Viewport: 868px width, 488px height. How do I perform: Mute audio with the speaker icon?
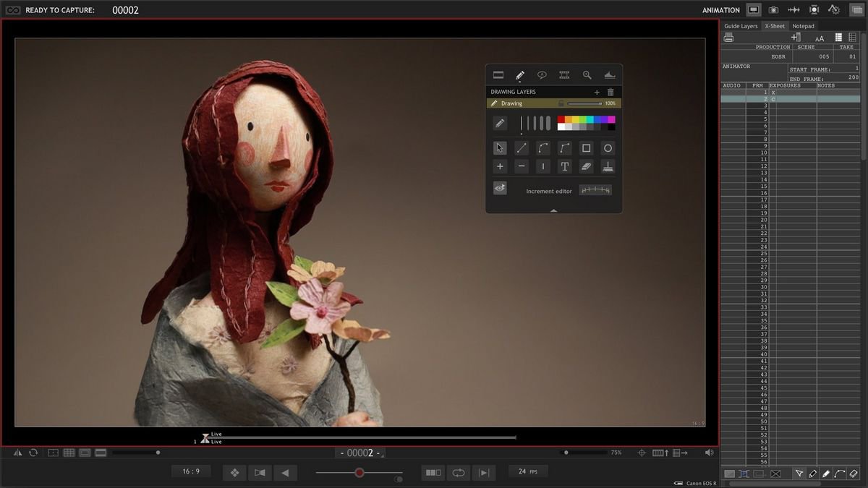[x=709, y=453]
